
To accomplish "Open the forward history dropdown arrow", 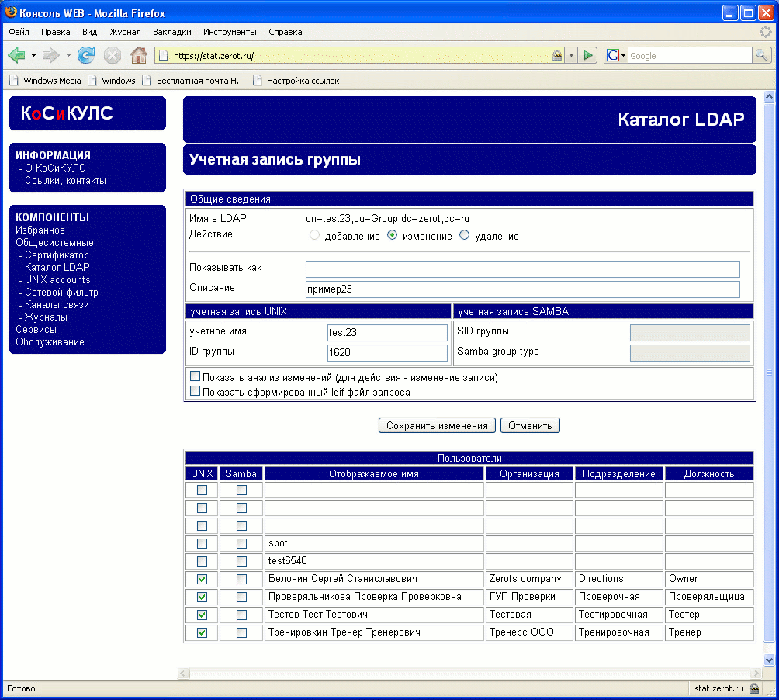I will pyautogui.click(x=68, y=56).
